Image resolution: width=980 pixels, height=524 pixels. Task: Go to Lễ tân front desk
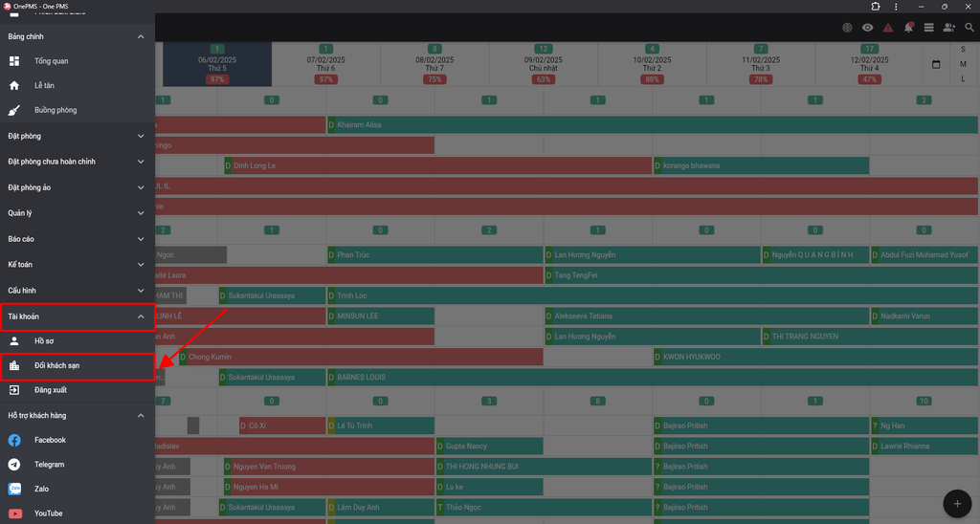tap(78, 85)
